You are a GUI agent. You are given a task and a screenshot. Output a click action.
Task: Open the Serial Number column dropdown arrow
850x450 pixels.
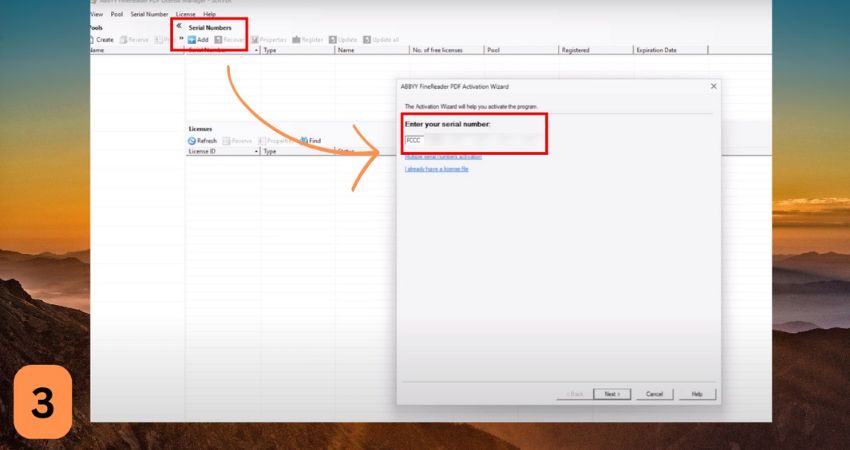click(x=257, y=49)
